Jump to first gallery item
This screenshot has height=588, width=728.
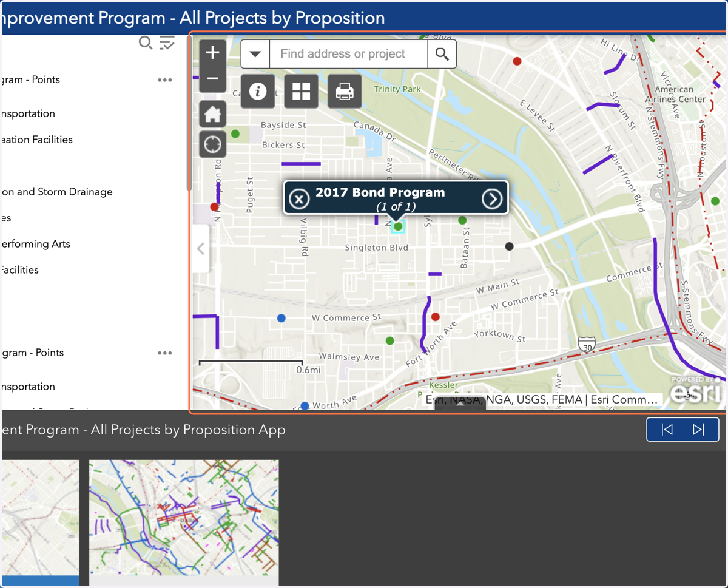pos(667,430)
